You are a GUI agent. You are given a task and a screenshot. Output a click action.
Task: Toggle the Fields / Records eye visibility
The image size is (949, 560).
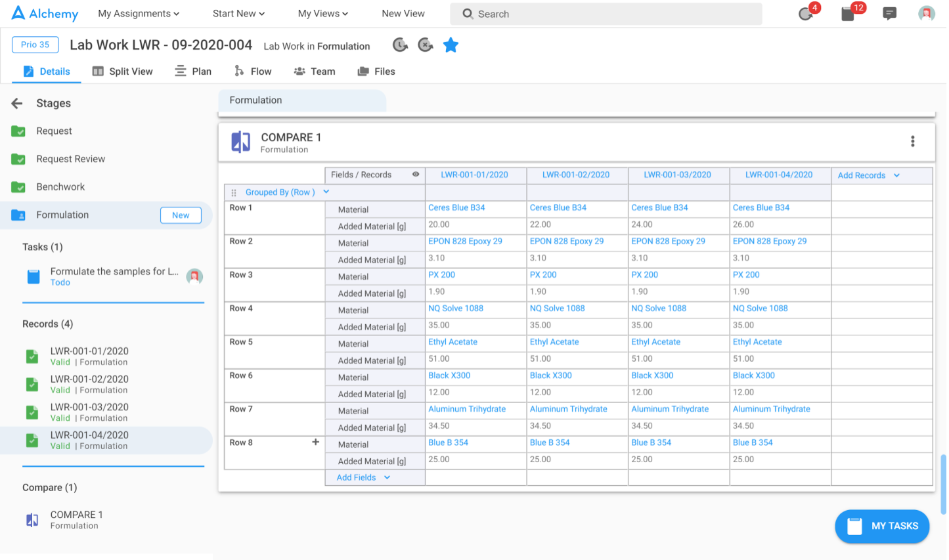click(x=415, y=175)
